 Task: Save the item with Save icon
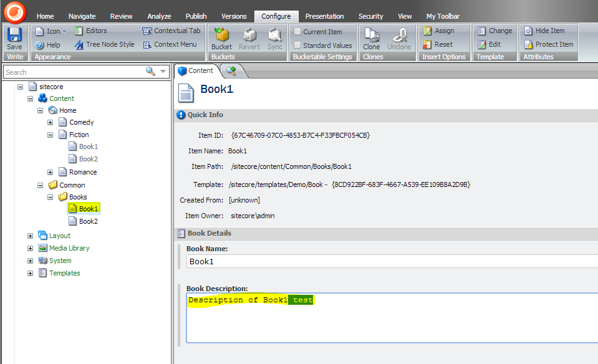14,39
